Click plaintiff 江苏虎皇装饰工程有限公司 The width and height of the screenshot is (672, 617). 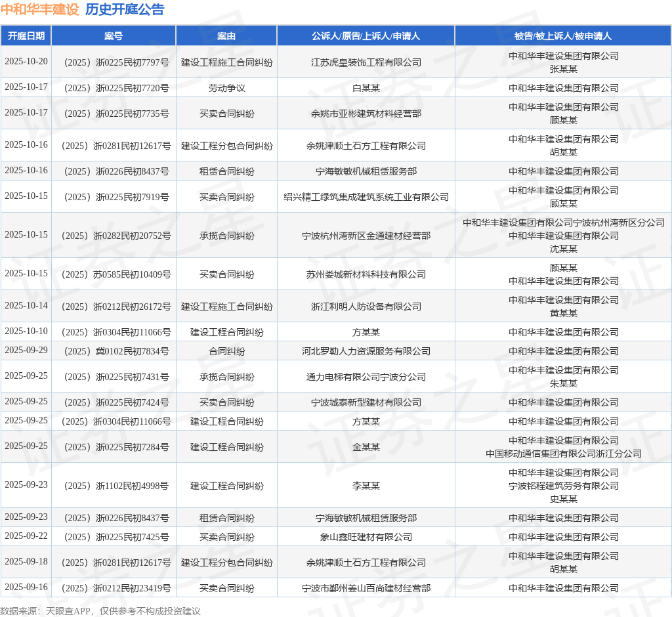366,62
